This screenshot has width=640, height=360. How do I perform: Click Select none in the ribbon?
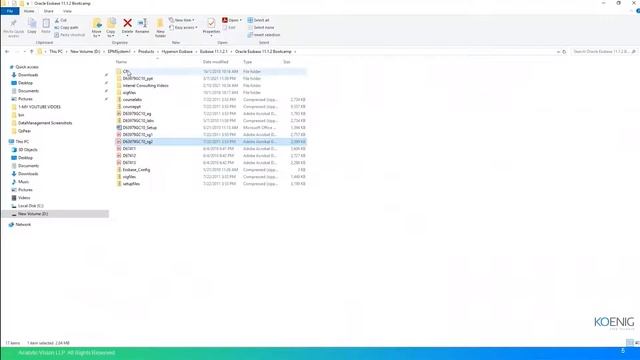(x=261, y=28)
